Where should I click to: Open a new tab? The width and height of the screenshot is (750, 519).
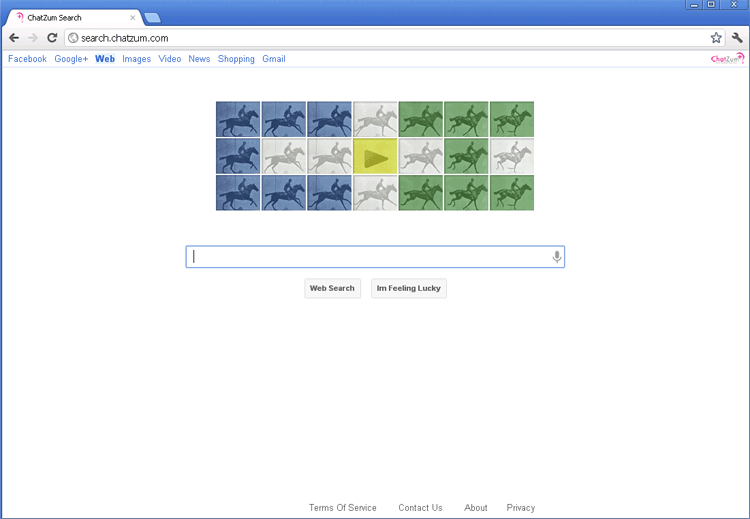tap(152, 18)
